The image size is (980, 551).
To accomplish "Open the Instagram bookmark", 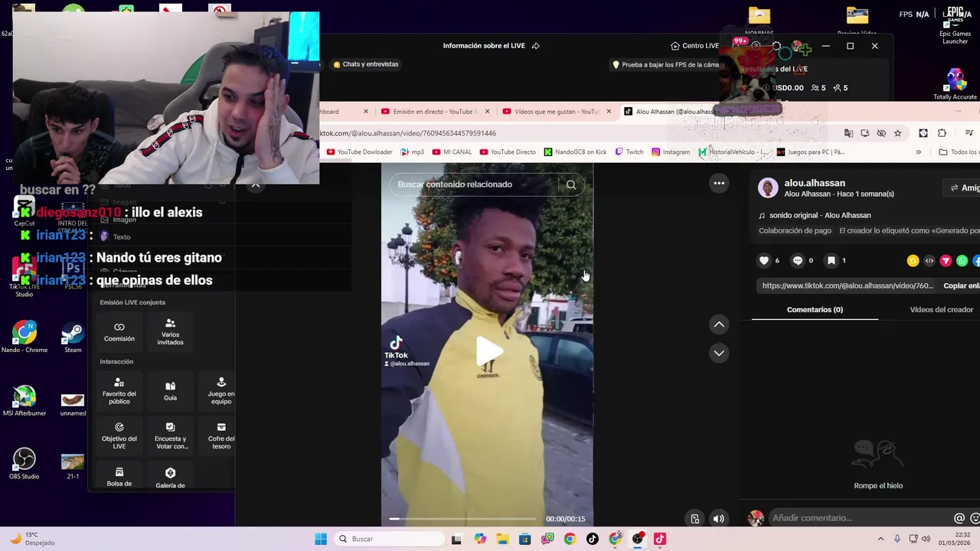I will point(671,152).
